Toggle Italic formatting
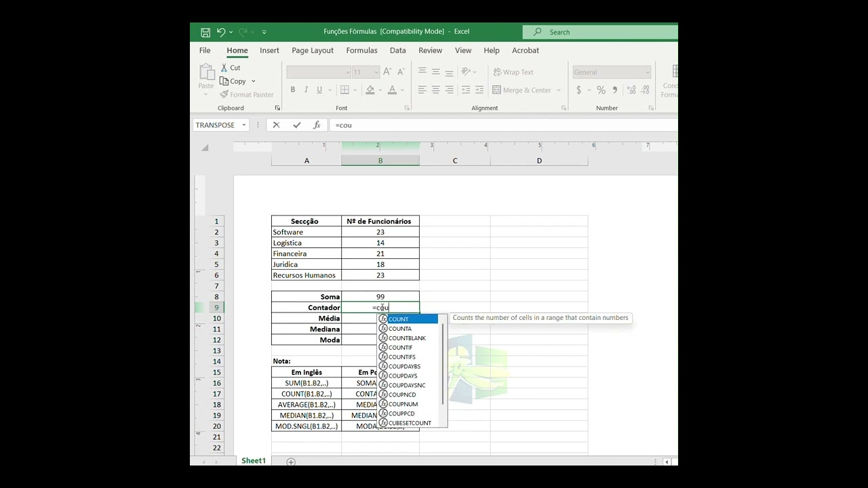 coord(306,90)
